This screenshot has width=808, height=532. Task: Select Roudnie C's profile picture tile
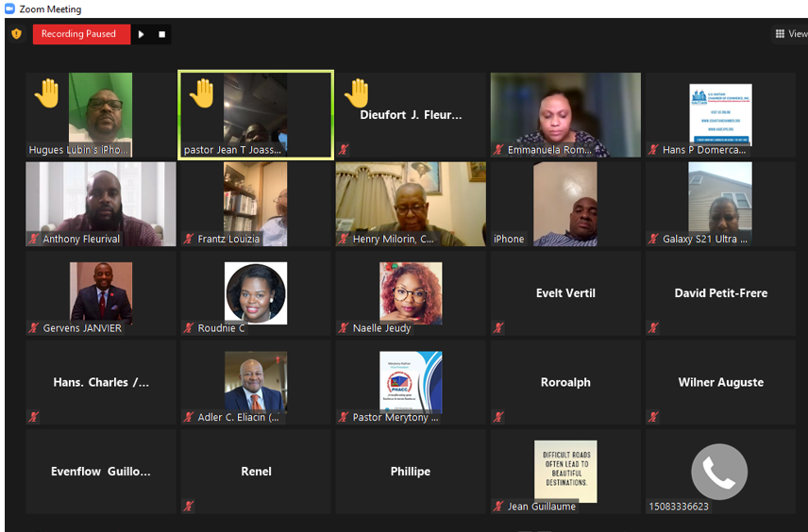click(256, 293)
